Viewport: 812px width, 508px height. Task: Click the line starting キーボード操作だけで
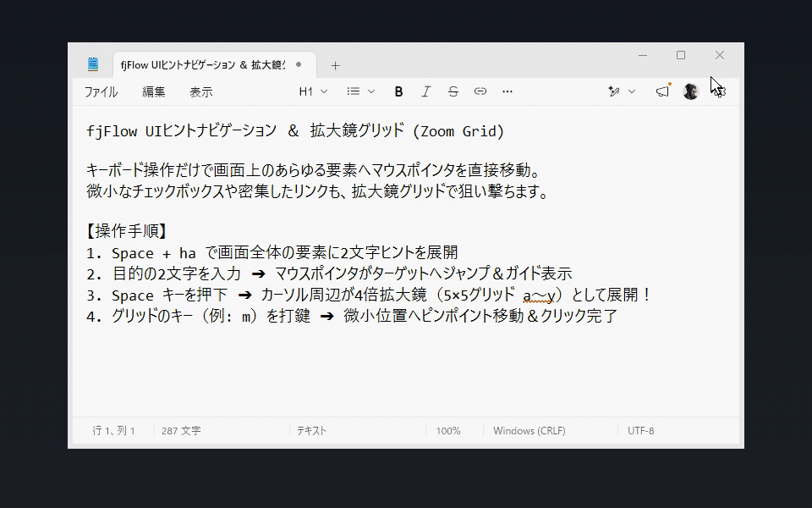click(x=314, y=170)
